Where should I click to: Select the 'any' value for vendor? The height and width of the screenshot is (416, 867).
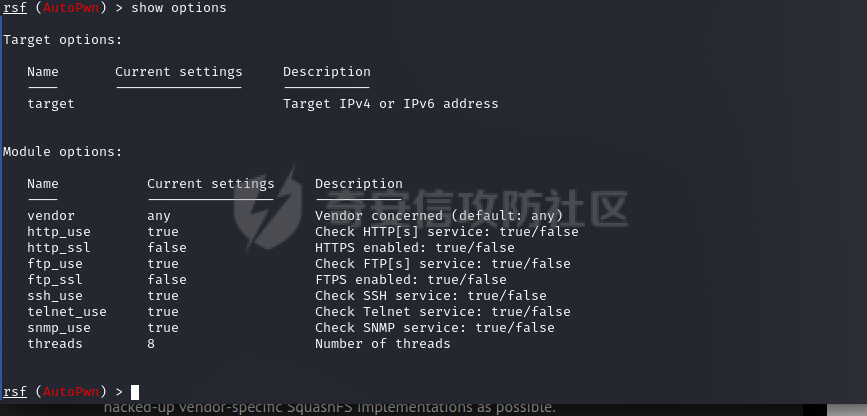point(159,216)
